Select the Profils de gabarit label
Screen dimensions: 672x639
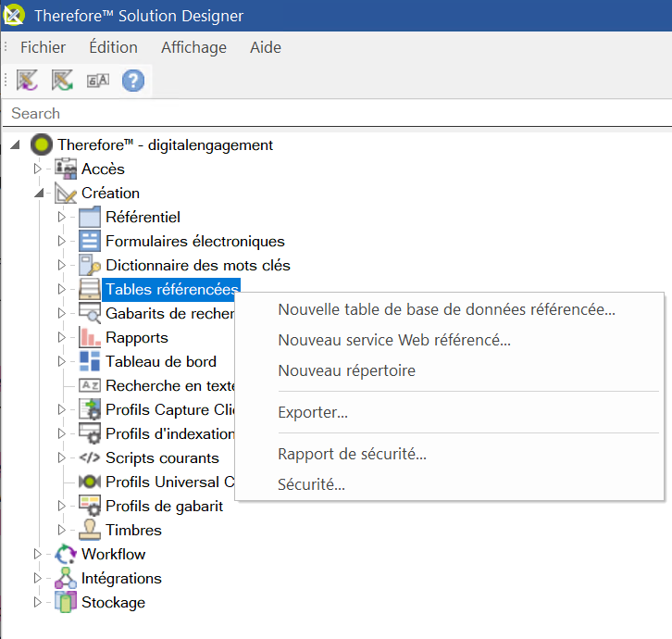(164, 506)
